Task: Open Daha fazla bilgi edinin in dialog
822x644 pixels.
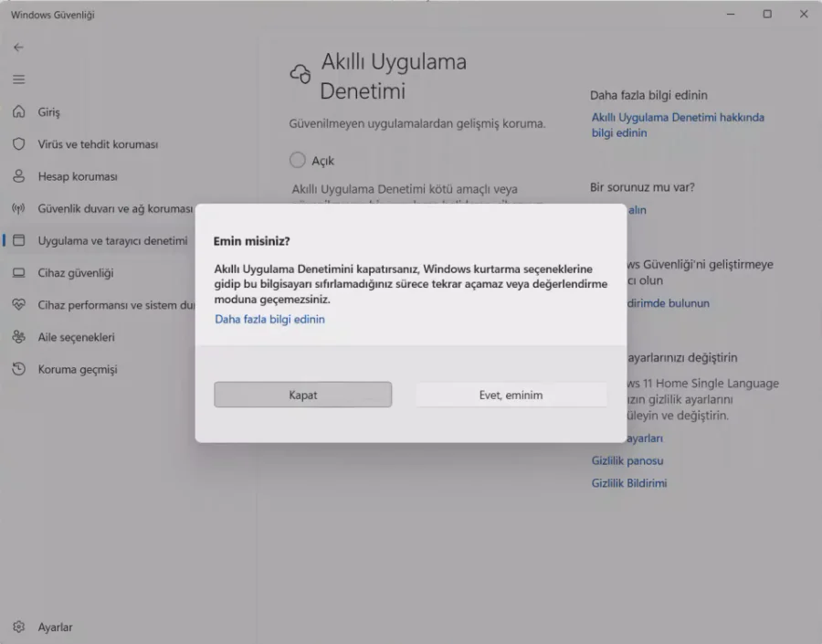Action: click(x=269, y=319)
